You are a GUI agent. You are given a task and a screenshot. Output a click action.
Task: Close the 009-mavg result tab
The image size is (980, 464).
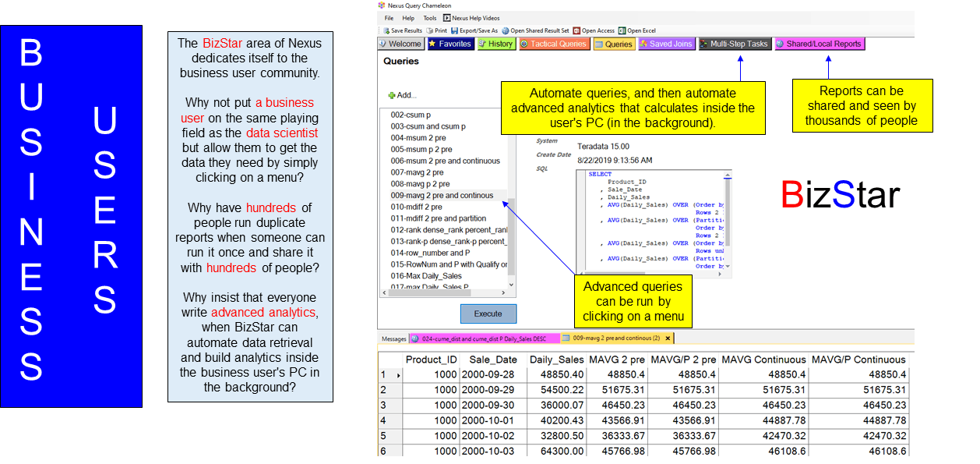(668, 338)
